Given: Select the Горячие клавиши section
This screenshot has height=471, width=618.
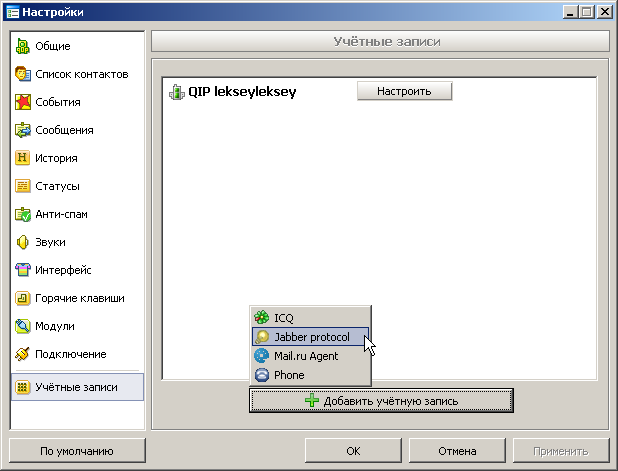Looking at the screenshot, I should click(80, 298).
